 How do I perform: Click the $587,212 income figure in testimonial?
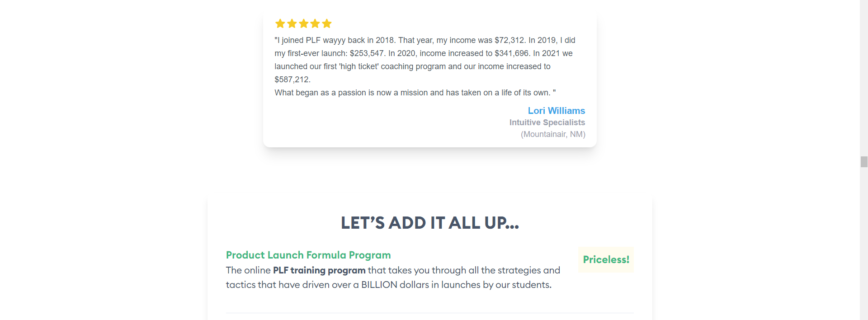(x=292, y=80)
